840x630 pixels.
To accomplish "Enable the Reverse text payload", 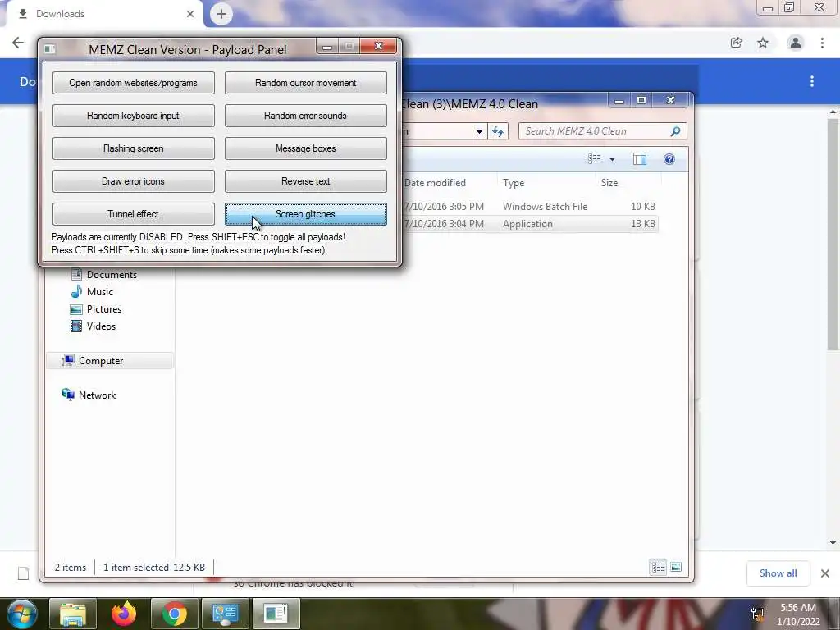I will point(305,181).
